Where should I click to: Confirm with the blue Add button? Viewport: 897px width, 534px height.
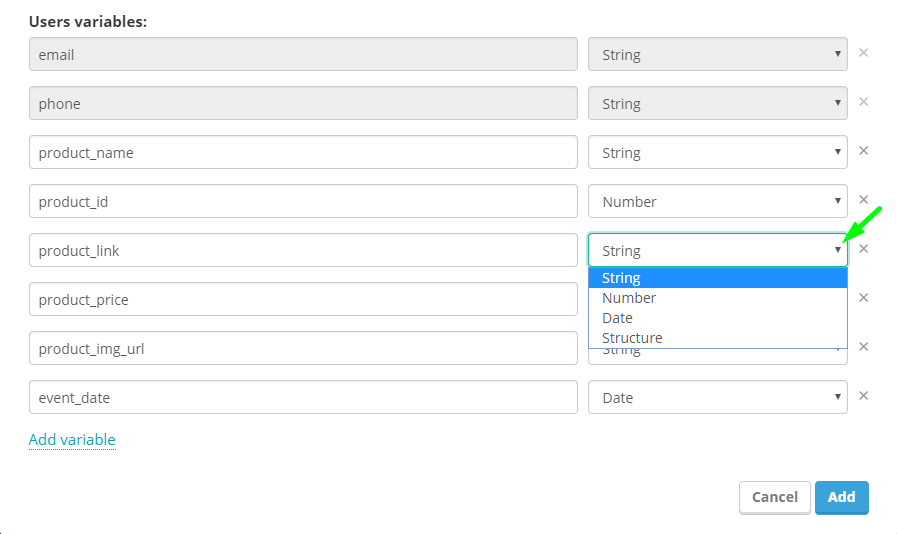click(842, 497)
